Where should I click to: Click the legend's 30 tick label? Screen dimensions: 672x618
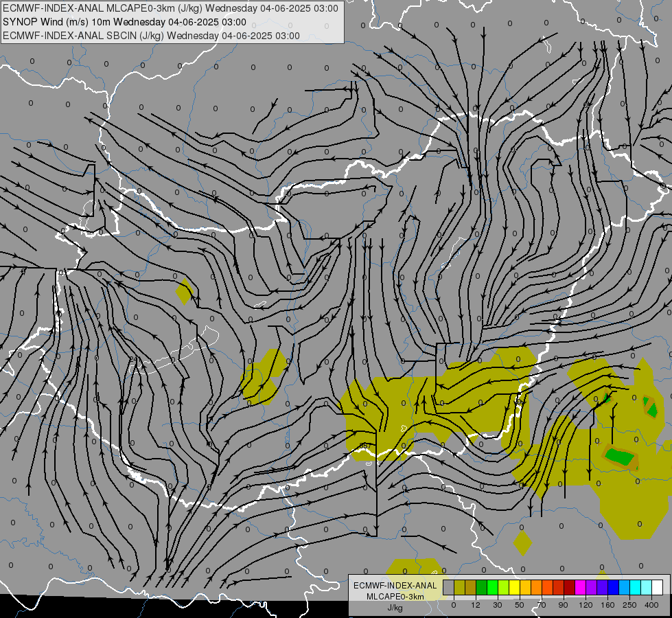point(498,605)
